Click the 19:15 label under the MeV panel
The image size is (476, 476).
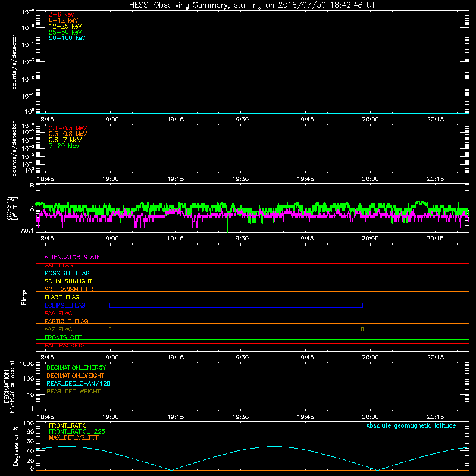click(176, 179)
